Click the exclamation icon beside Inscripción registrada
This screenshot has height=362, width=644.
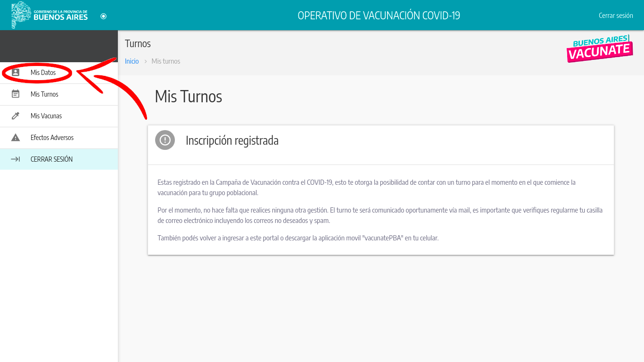pos(165,140)
